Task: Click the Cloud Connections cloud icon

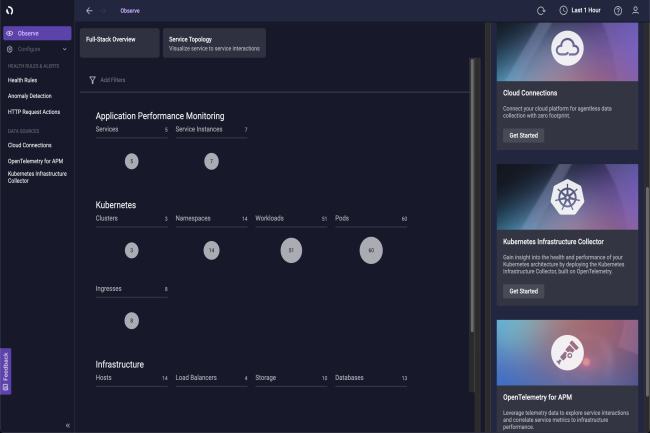Action: tap(567, 48)
